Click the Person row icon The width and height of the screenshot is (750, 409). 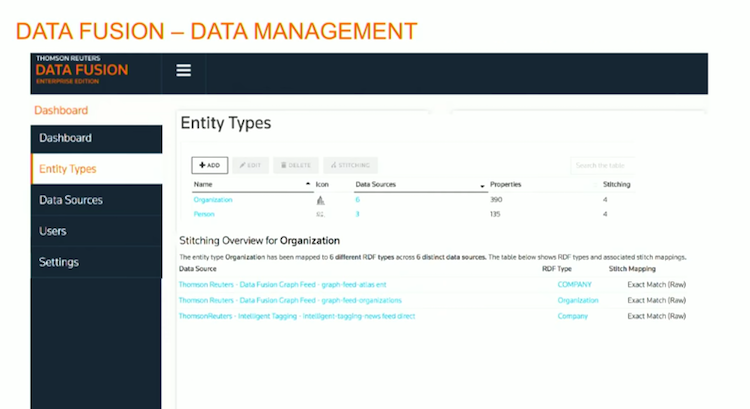(x=320, y=214)
